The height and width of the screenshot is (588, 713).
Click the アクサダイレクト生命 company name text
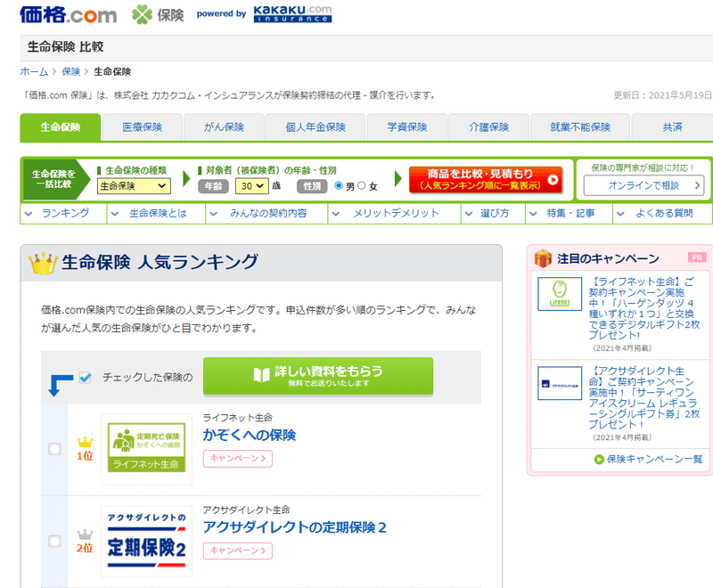pyautogui.click(x=246, y=510)
